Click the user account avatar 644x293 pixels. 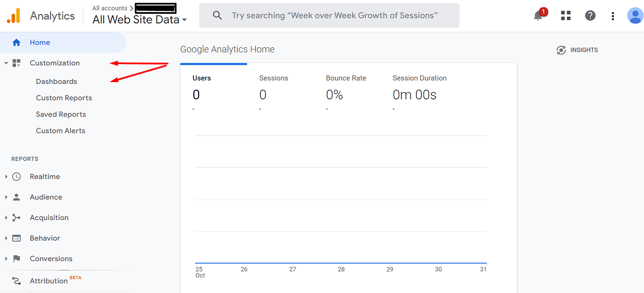635,16
